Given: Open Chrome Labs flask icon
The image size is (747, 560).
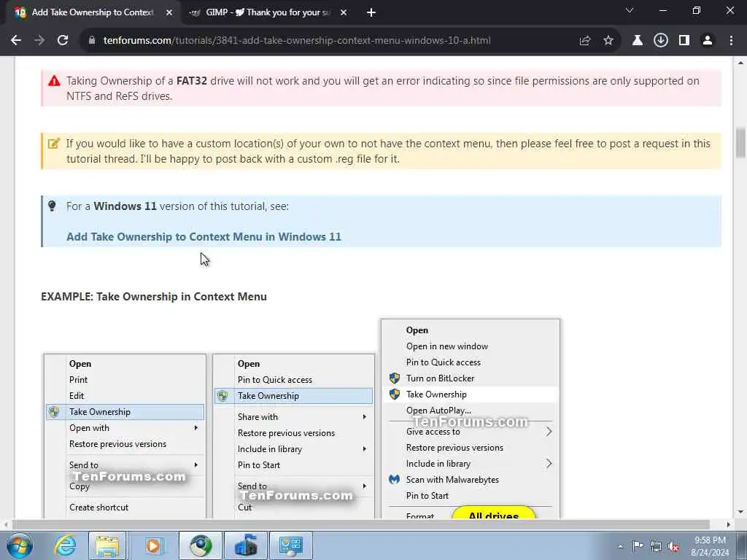Looking at the screenshot, I should click(638, 41).
